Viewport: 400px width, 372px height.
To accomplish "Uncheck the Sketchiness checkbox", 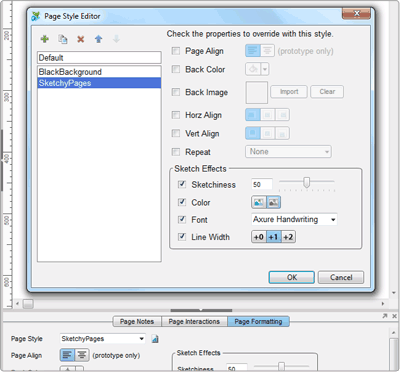I will click(182, 184).
